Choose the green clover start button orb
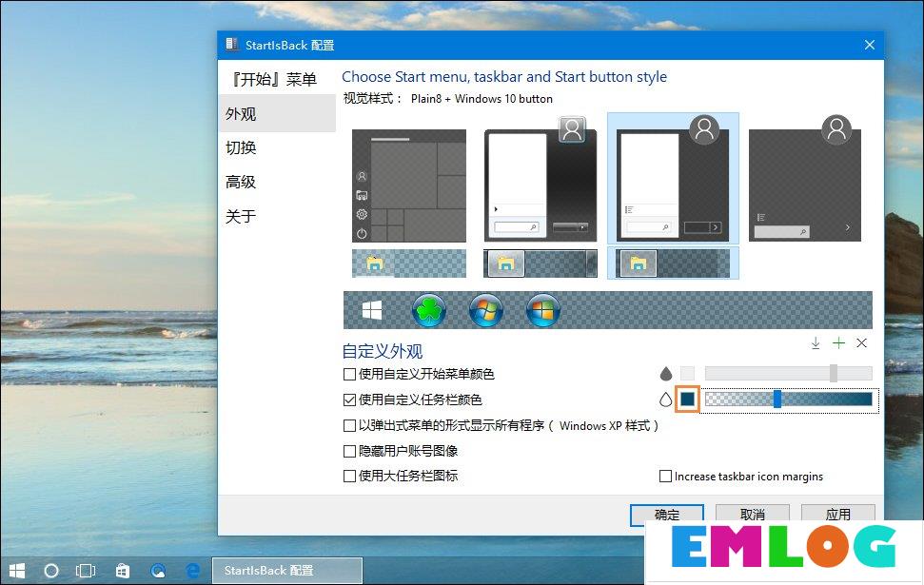Image resolution: width=924 pixels, height=585 pixels. coord(429,310)
